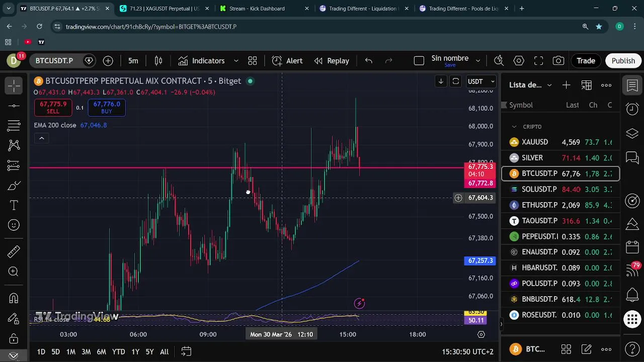Open the favorite indicators dropdown arrow
Viewport: 644px width, 362px height.
coord(236,61)
